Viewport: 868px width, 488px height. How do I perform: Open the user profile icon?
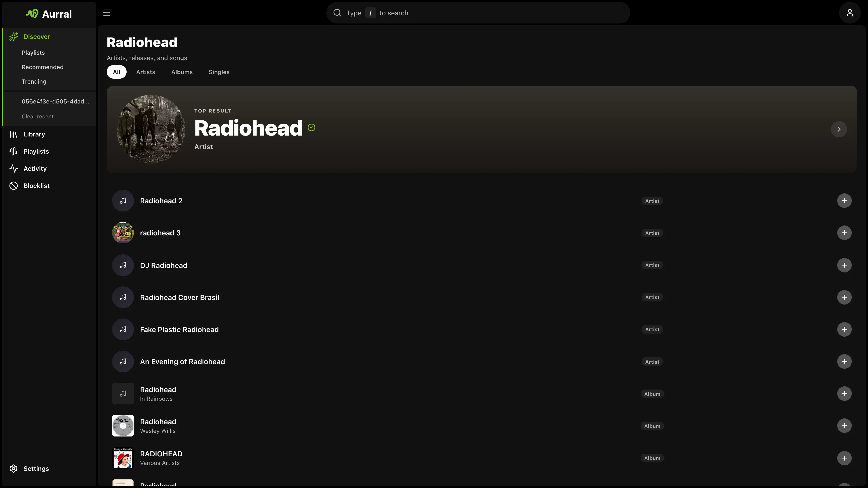point(849,13)
